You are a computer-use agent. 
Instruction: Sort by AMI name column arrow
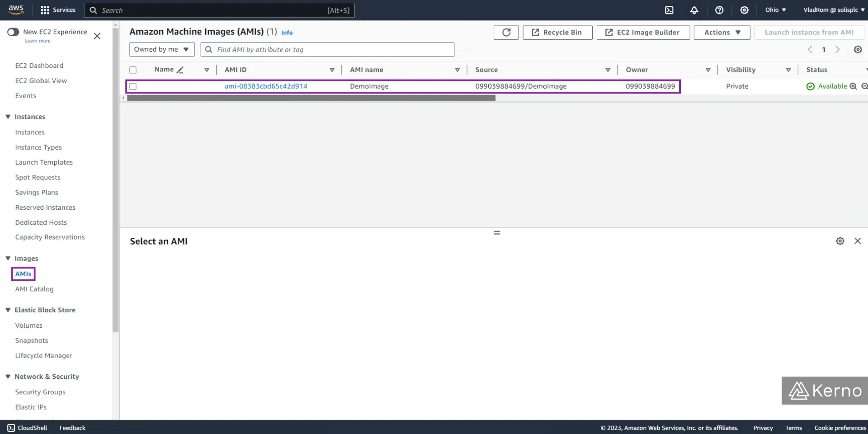457,70
